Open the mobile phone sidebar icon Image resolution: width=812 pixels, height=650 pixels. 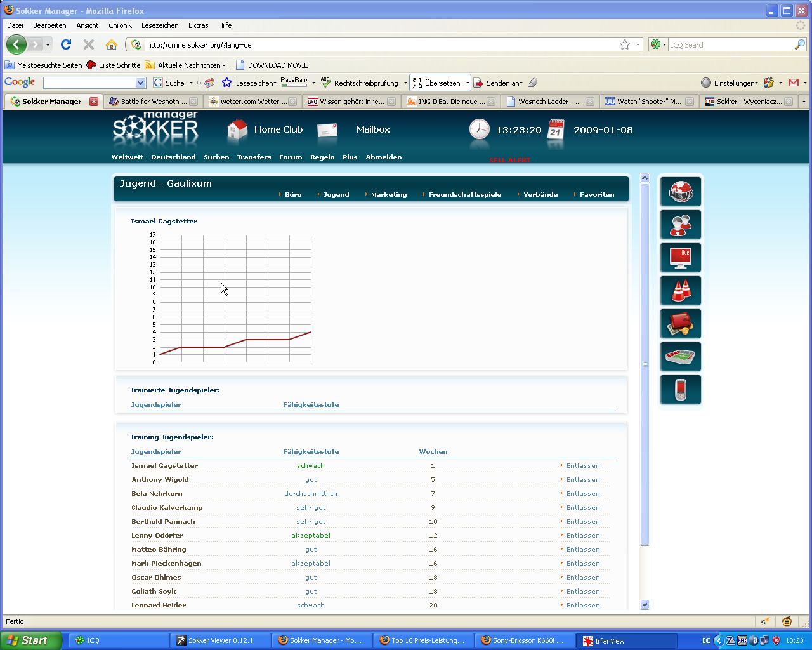click(x=681, y=390)
